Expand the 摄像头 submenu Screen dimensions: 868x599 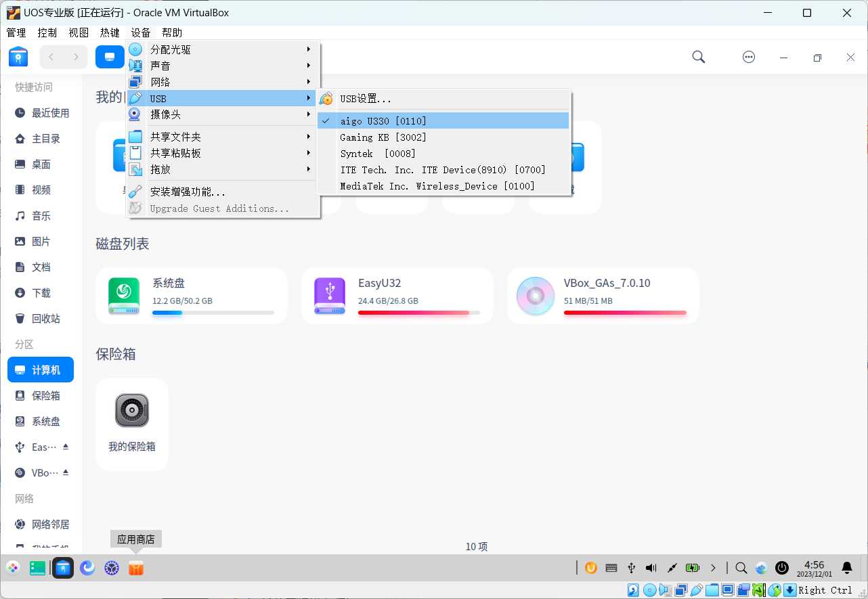pyautogui.click(x=223, y=114)
